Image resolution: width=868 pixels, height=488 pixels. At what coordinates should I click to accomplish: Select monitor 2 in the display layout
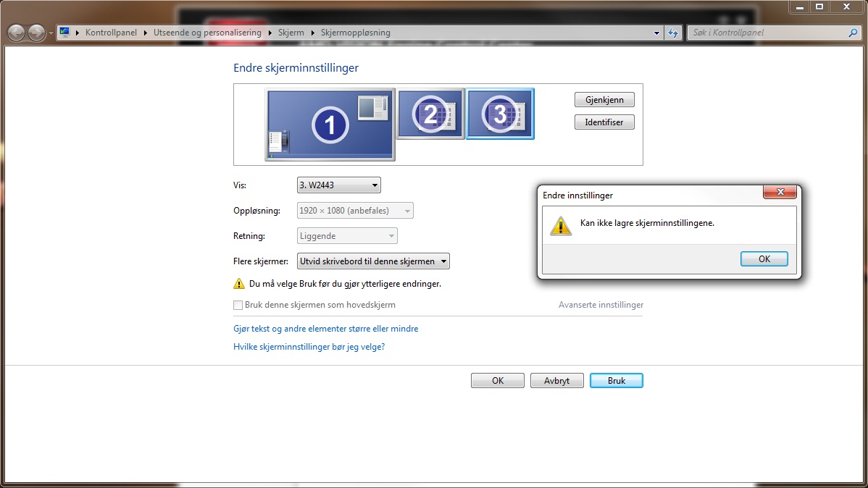(x=430, y=114)
